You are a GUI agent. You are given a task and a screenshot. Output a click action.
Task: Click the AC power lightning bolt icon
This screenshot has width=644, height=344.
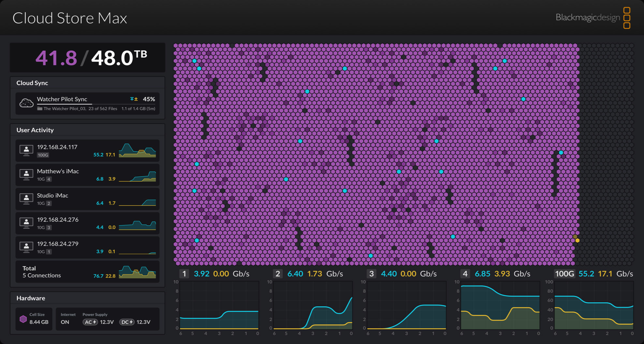point(94,322)
